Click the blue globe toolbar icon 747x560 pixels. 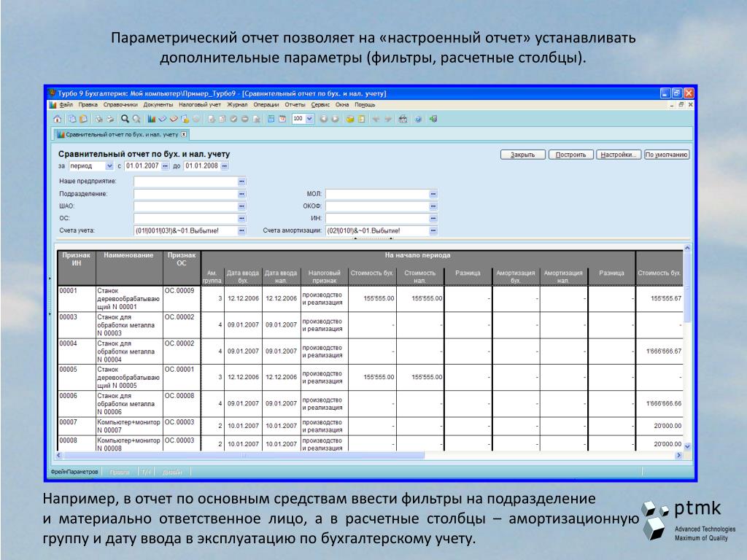click(x=418, y=119)
